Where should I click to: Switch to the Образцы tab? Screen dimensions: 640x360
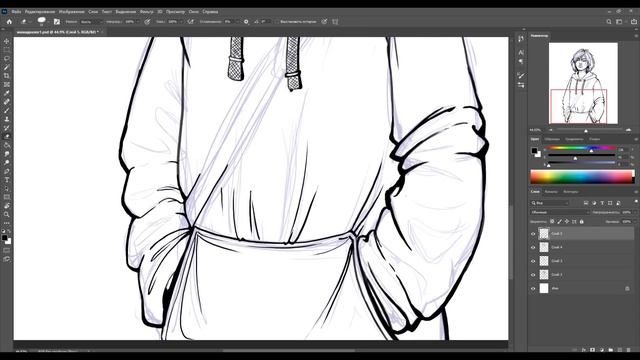click(x=552, y=139)
